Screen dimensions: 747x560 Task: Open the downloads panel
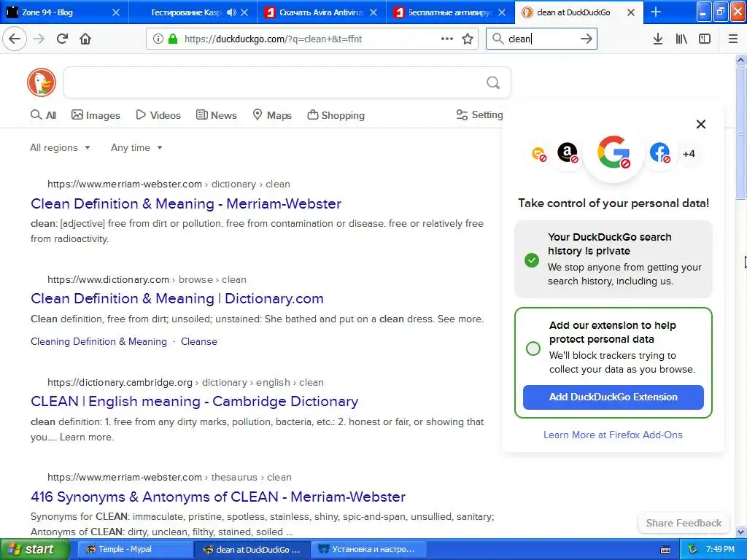tap(657, 39)
